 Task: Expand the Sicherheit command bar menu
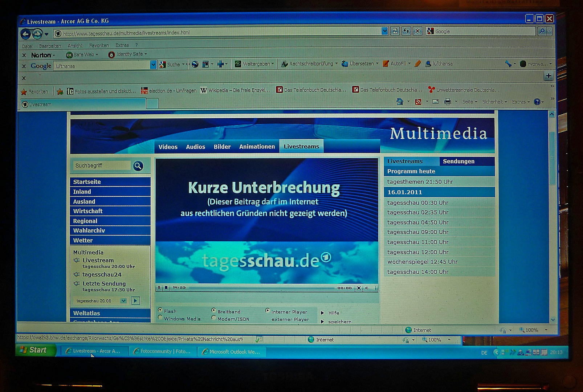click(x=494, y=102)
